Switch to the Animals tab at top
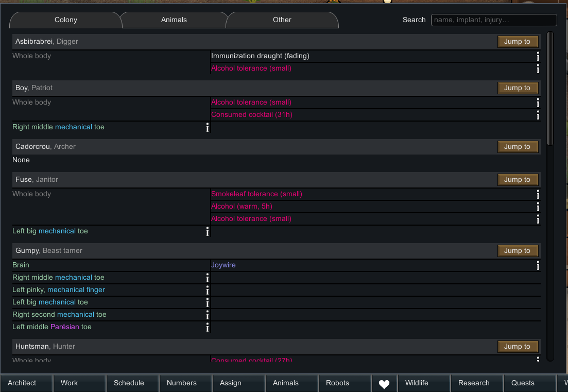 174,20
